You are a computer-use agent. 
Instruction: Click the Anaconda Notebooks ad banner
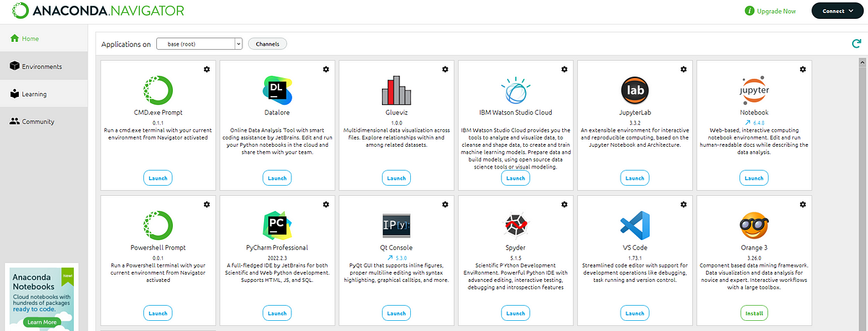tap(42, 298)
